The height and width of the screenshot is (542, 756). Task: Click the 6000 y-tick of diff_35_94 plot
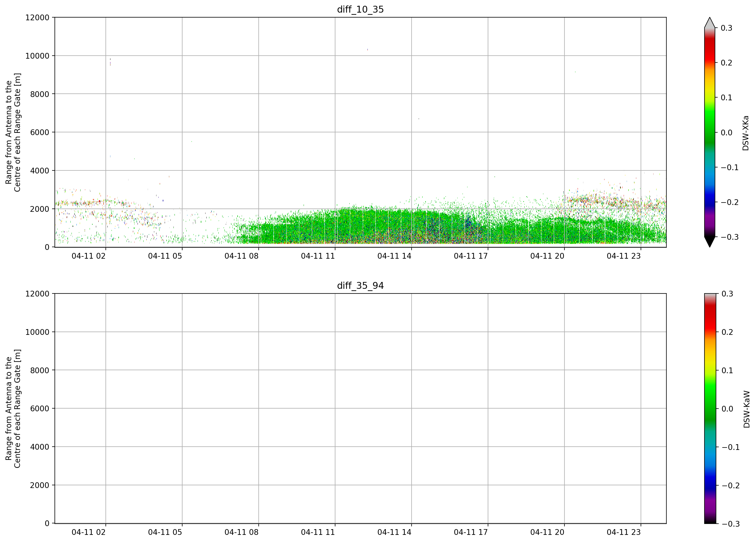(40, 408)
